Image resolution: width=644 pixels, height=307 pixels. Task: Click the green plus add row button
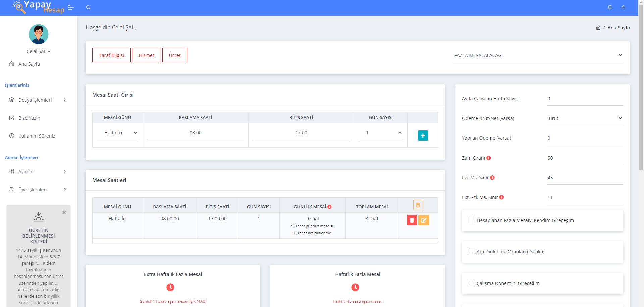pyautogui.click(x=423, y=136)
